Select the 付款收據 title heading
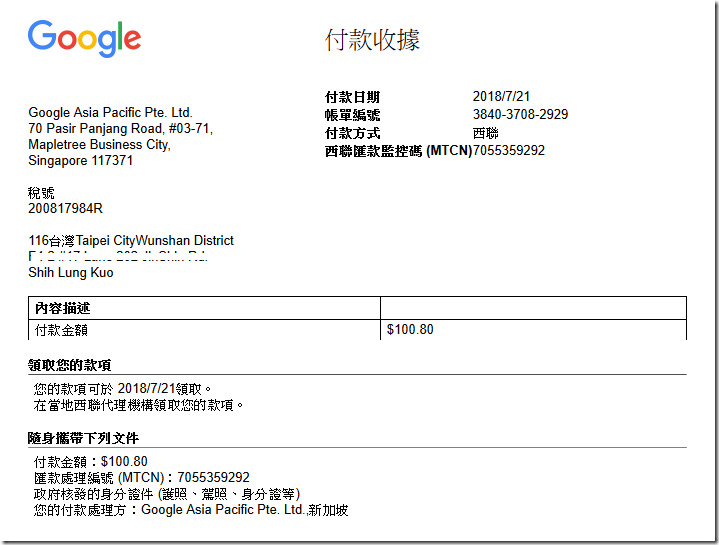719x545 pixels. [x=372, y=40]
